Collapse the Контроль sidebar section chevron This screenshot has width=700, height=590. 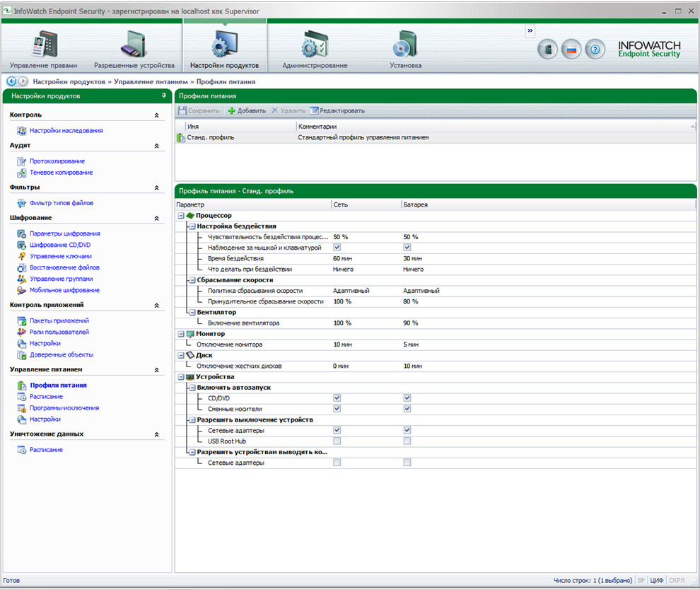point(157,115)
